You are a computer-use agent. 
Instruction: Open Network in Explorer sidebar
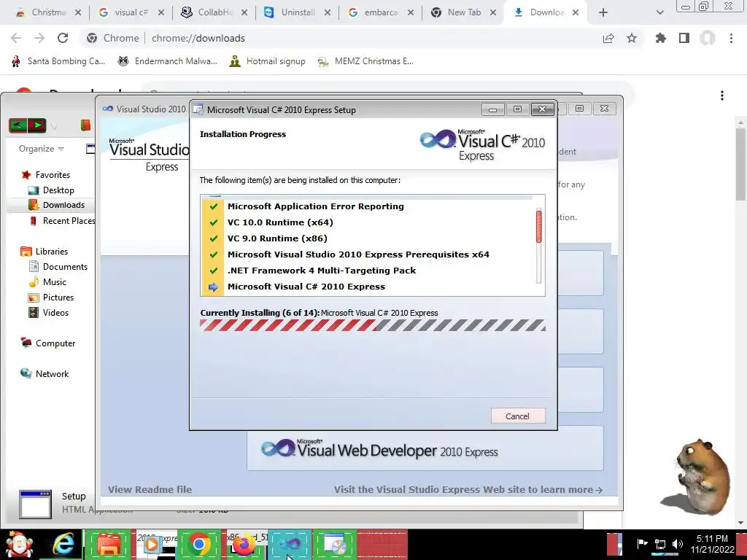coord(52,374)
